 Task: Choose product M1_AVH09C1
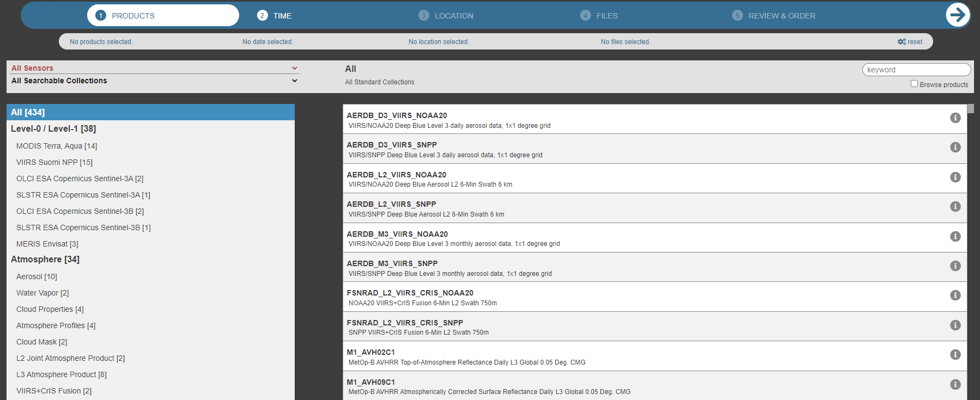pyautogui.click(x=655, y=386)
